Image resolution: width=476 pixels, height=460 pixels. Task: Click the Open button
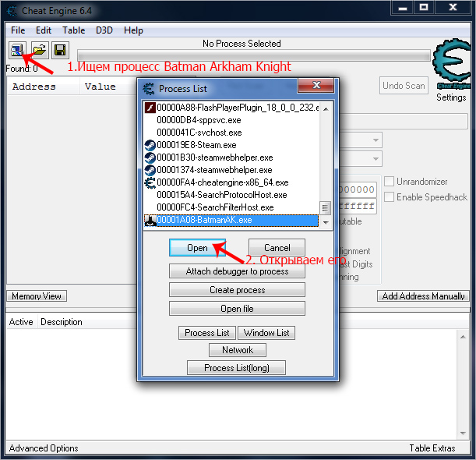197,248
